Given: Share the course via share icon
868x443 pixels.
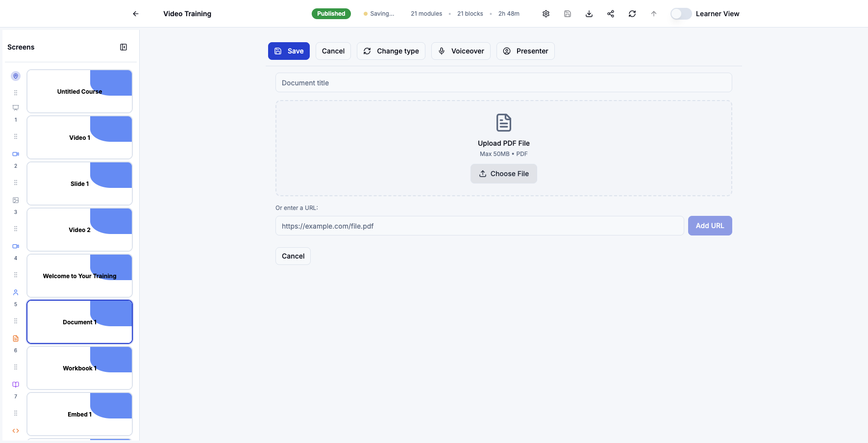Looking at the screenshot, I should click(611, 14).
